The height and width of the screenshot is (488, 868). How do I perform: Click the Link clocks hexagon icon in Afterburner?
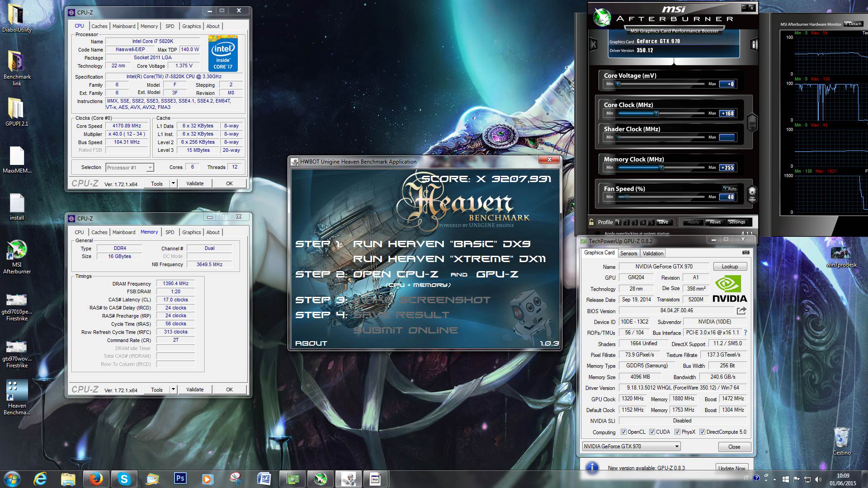[752, 122]
